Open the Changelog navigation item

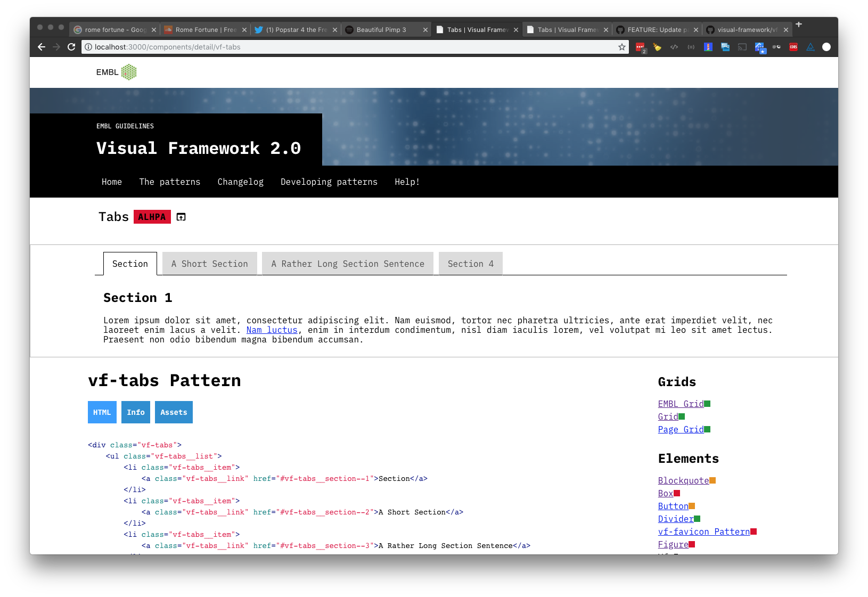coord(240,182)
